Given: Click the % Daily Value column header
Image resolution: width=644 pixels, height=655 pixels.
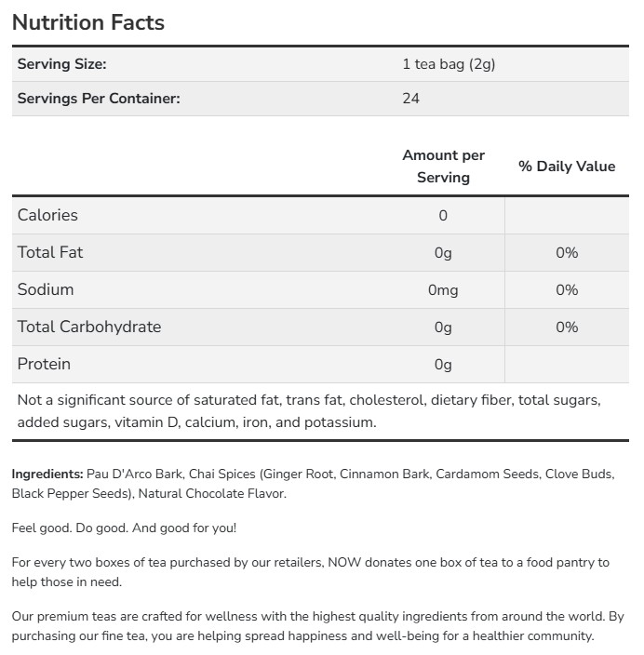Looking at the screenshot, I should point(567,167).
